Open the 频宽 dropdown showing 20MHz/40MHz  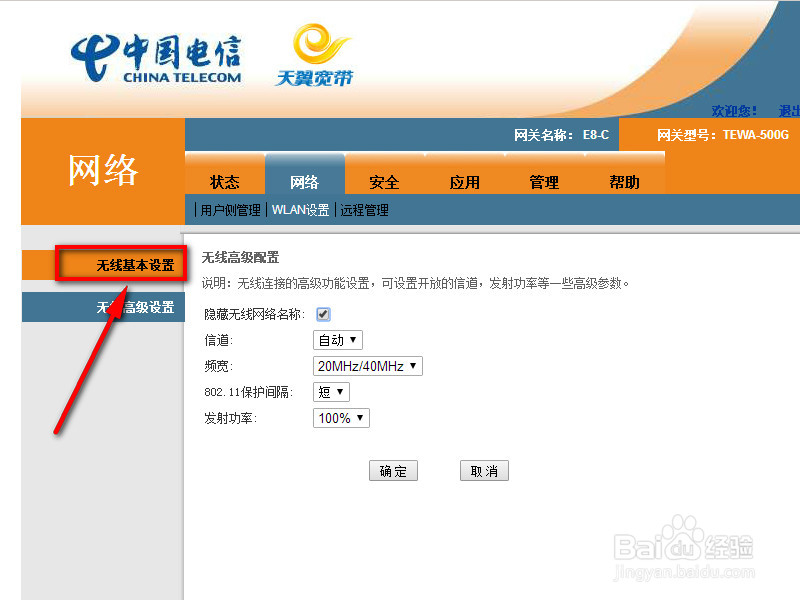pyautogui.click(x=368, y=366)
